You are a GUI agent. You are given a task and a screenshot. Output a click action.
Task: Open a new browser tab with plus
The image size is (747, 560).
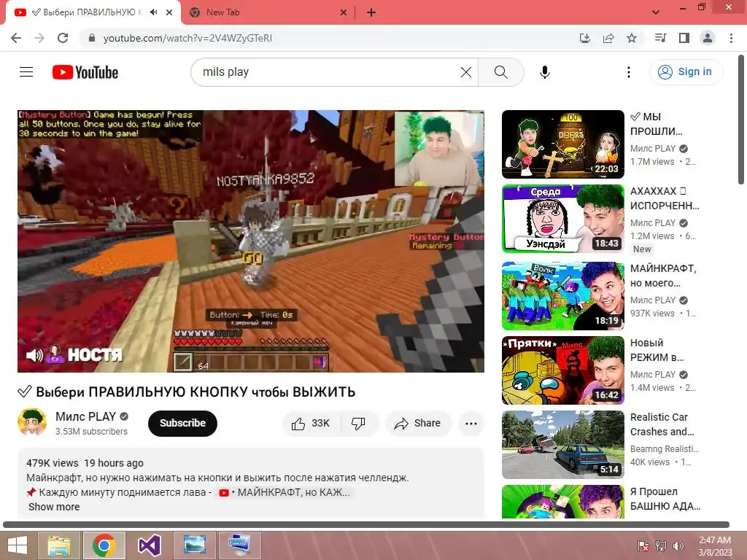371,12
